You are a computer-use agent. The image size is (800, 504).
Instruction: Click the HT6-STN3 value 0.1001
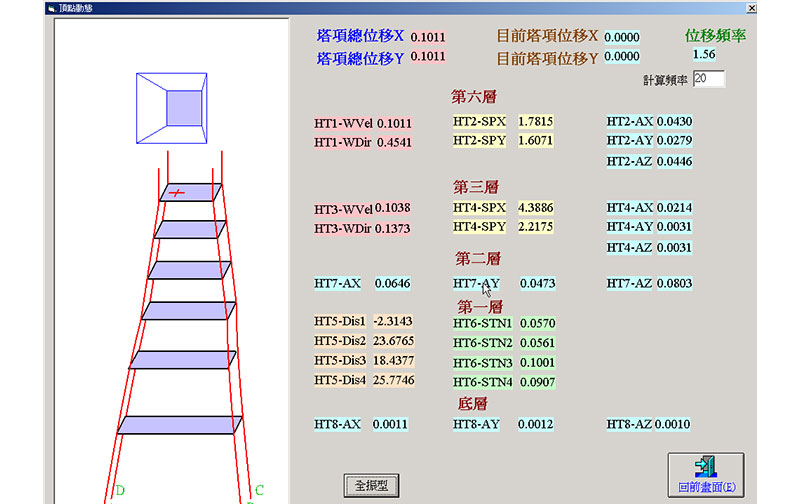(x=537, y=363)
